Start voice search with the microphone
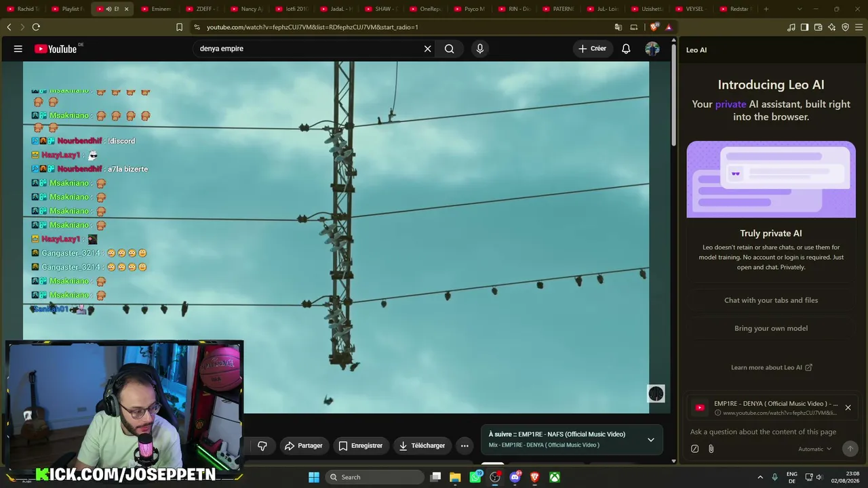Image resolution: width=868 pixels, height=488 pixels. tap(479, 49)
